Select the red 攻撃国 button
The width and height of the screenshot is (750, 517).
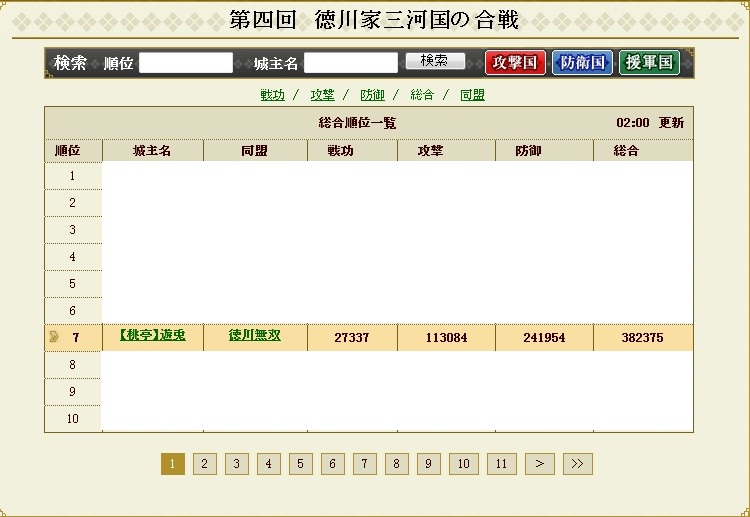[x=515, y=63]
